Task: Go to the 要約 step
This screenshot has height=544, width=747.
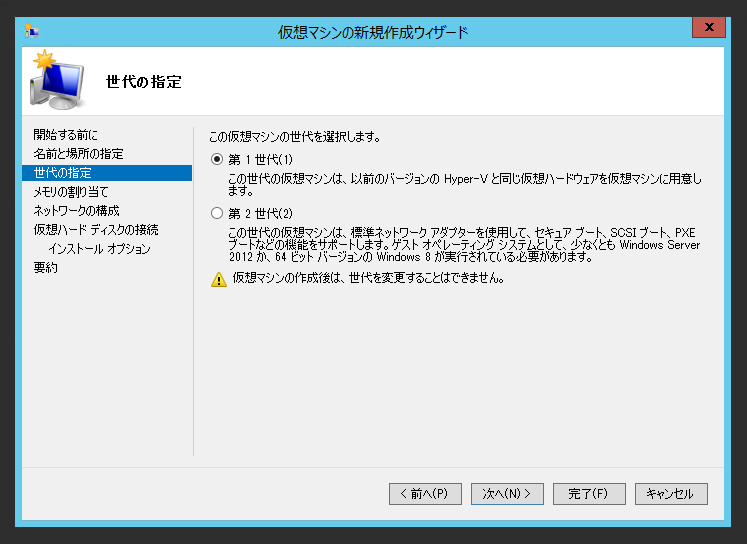Action: [46, 268]
